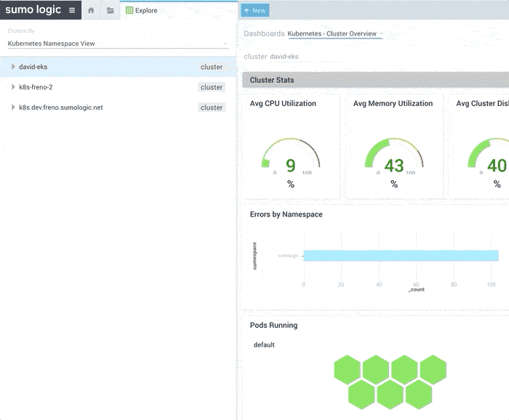Click the + New button
Screen dimensions: 509x420
pyautogui.click(x=254, y=10)
